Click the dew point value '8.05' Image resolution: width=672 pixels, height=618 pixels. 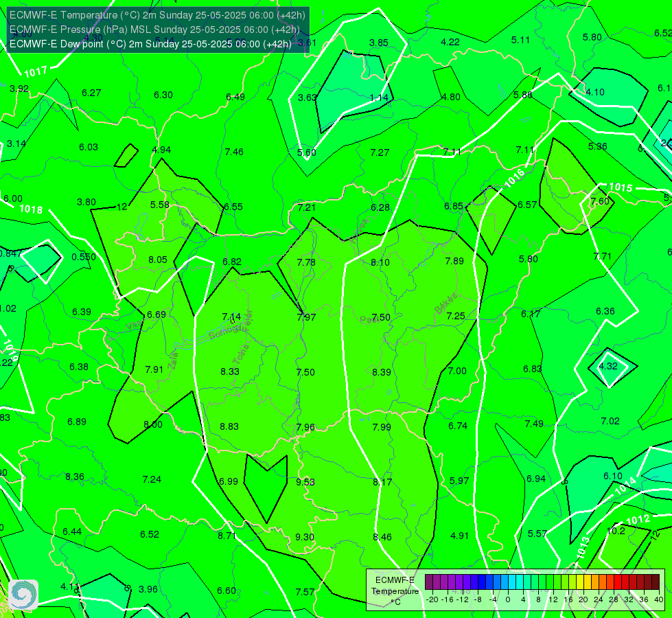pos(158,260)
